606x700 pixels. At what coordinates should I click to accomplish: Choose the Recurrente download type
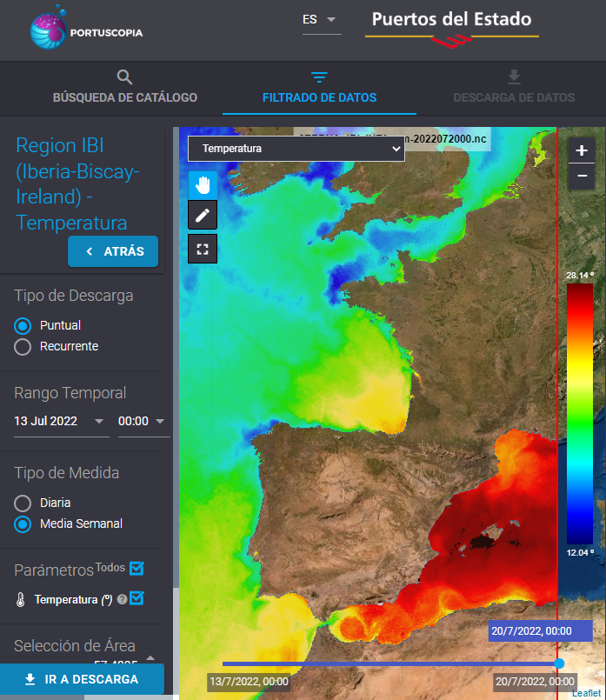click(x=23, y=347)
